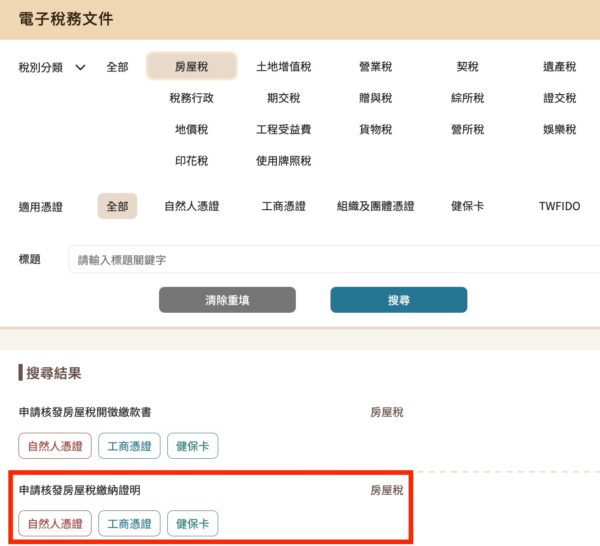The height and width of the screenshot is (546, 600).
Task: Select the 贈與稅 category
Action: (375, 98)
